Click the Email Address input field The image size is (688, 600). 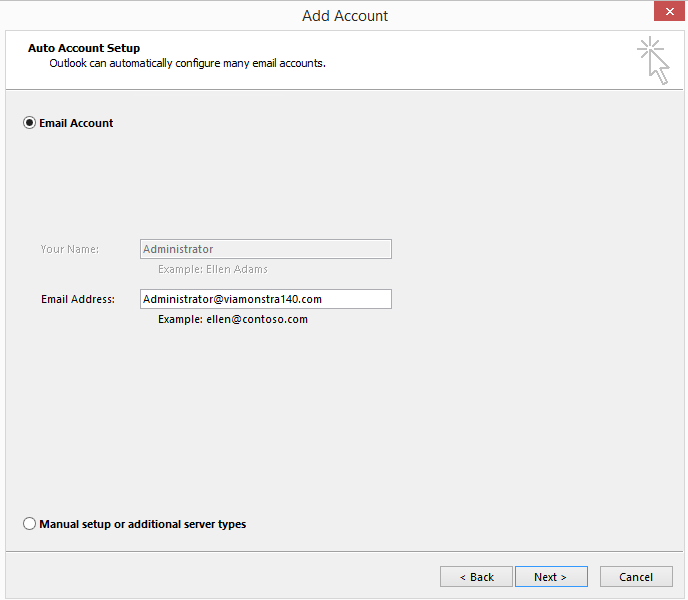click(265, 299)
